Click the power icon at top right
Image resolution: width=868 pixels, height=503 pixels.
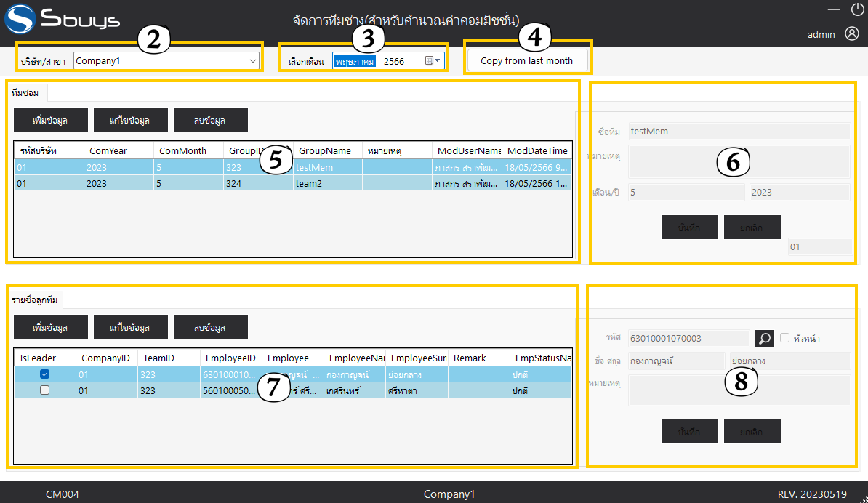[856, 9]
